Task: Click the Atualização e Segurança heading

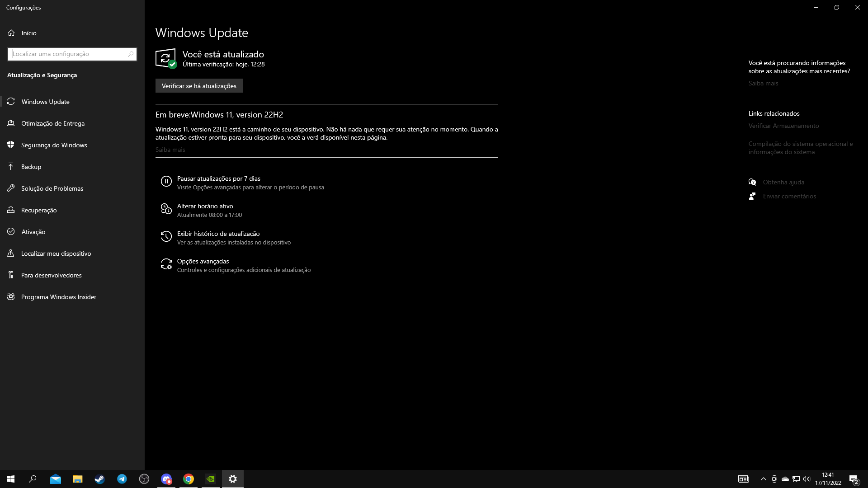Action: pyautogui.click(x=42, y=75)
